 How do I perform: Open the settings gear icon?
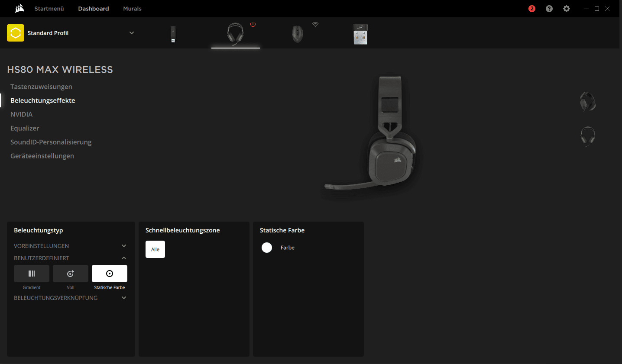567,9
